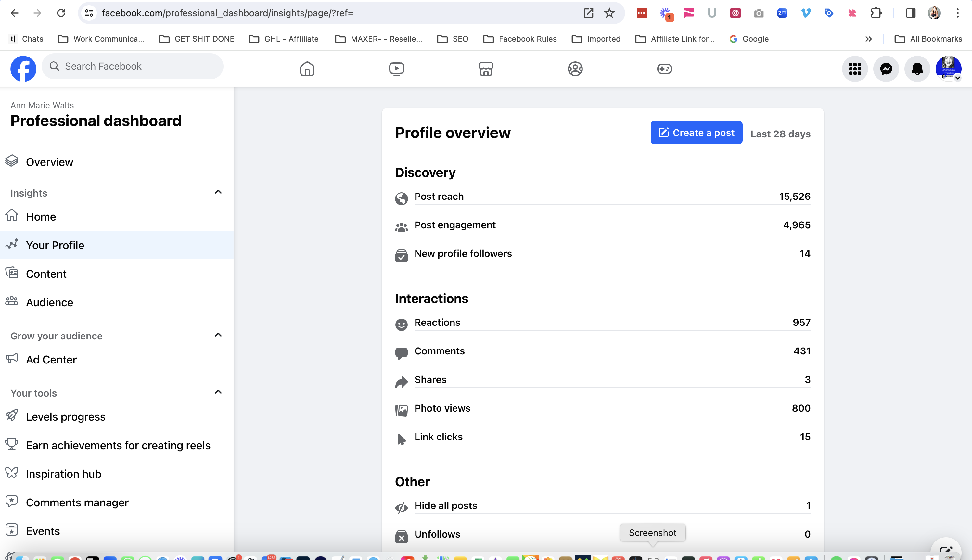Click the Your Profile insights item
Viewport: 972px width, 560px height.
click(x=55, y=245)
